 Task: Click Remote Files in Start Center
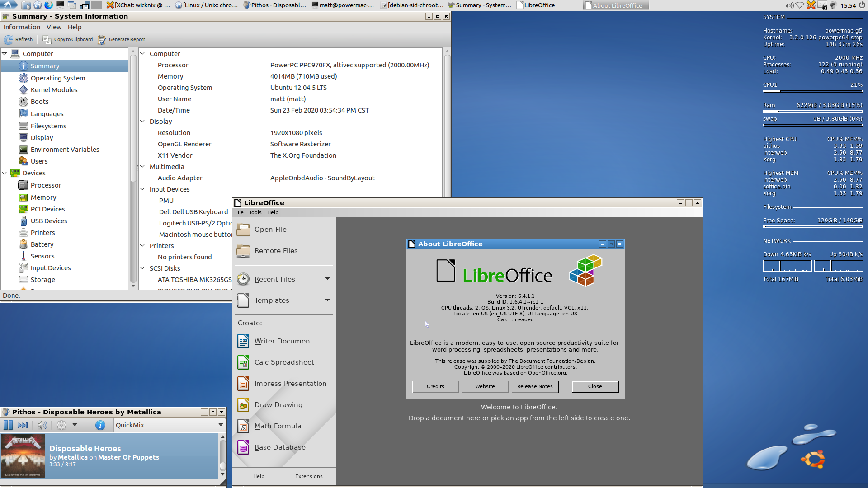(x=276, y=251)
